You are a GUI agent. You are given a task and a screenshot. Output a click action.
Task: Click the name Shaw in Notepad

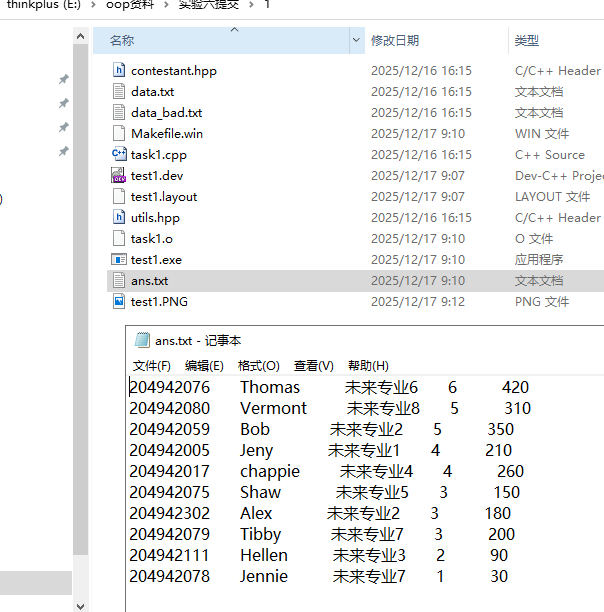260,493
